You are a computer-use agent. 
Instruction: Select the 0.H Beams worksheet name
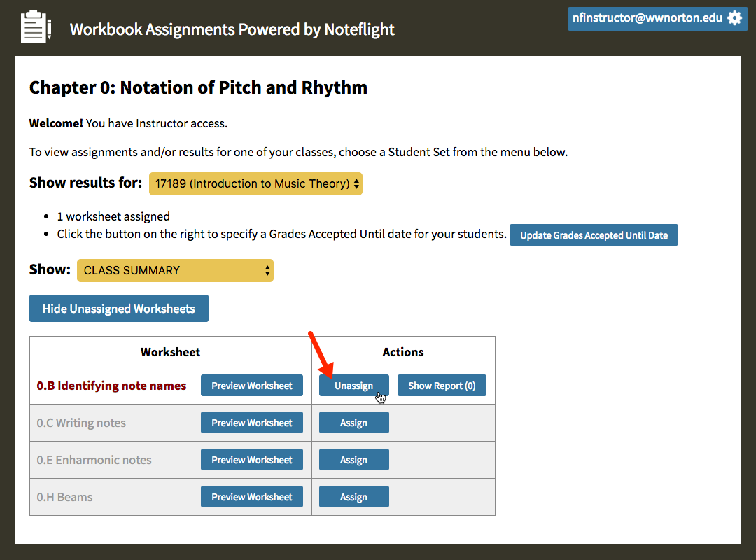[65, 497]
